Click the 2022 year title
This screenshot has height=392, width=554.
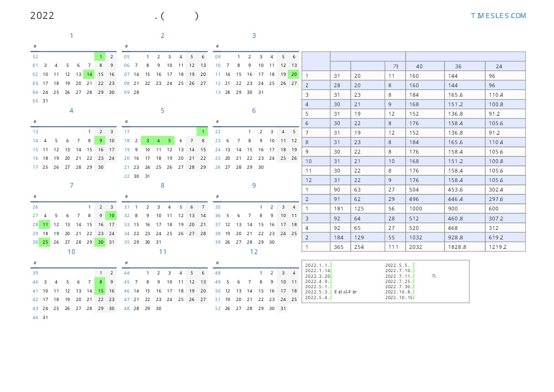42,16
